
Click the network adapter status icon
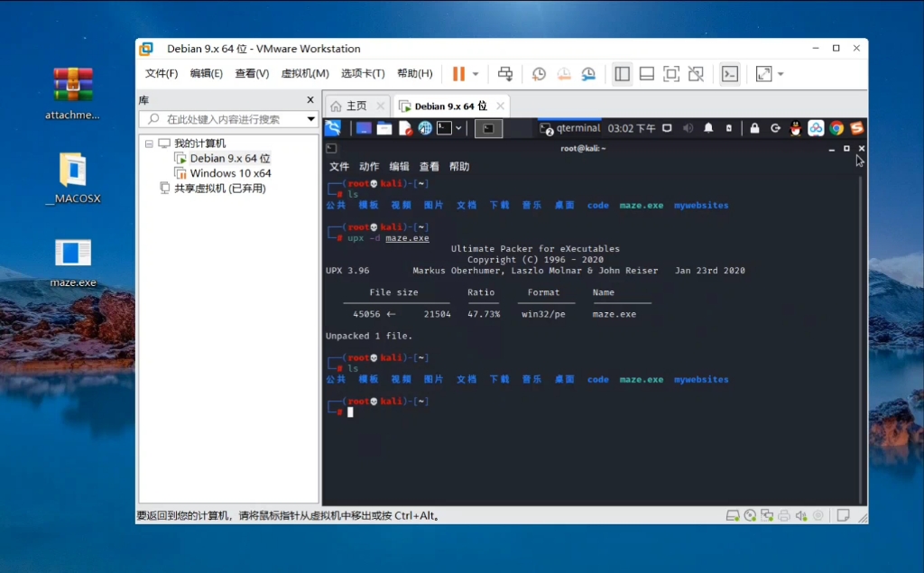click(767, 516)
